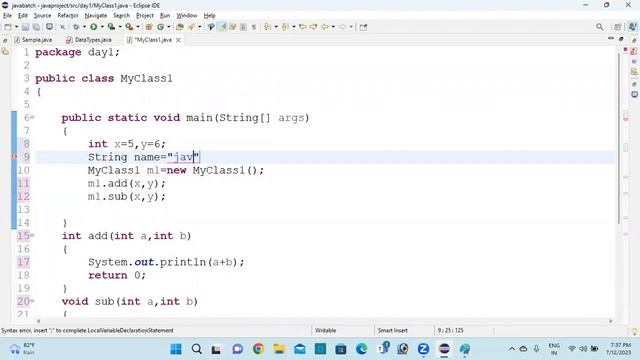This screenshot has height=360, width=640.
Task: Click the External Tools run icon
Action: pos(129,27)
